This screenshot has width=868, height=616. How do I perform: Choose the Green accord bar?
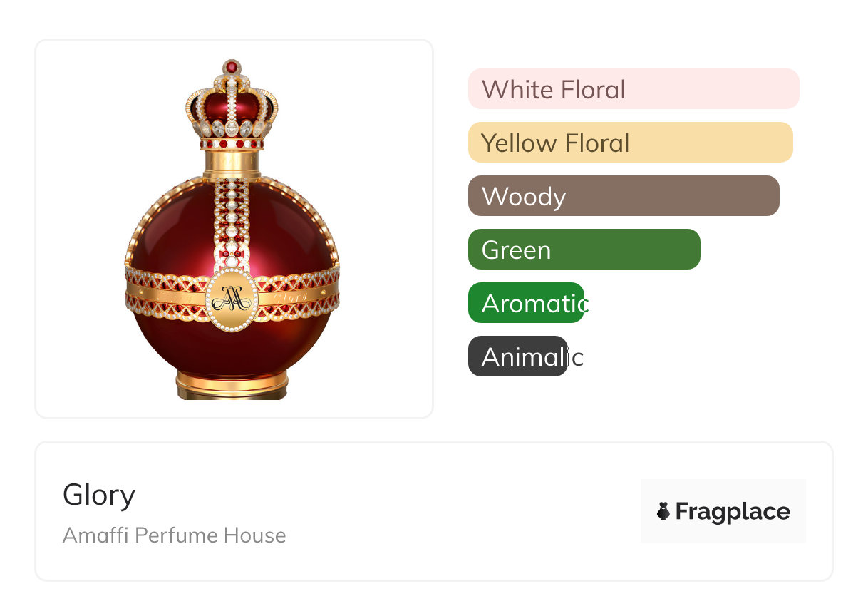pyautogui.click(x=584, y=250)
